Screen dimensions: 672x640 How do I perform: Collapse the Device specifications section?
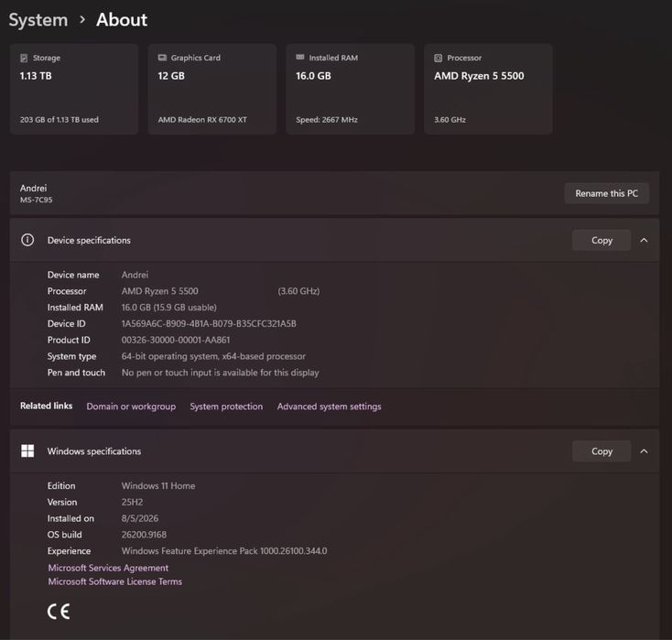(644, 240)
